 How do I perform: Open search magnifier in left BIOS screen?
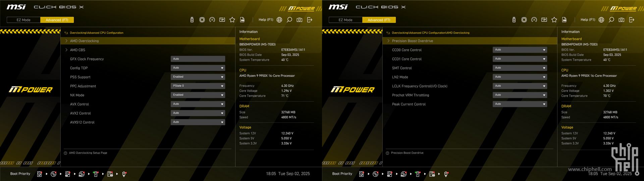click(289, 20)
